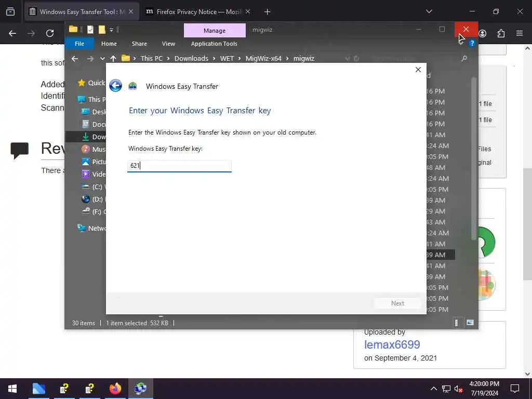
Task: Select Quick access in the navigation pane
Action: click(91, 83)
